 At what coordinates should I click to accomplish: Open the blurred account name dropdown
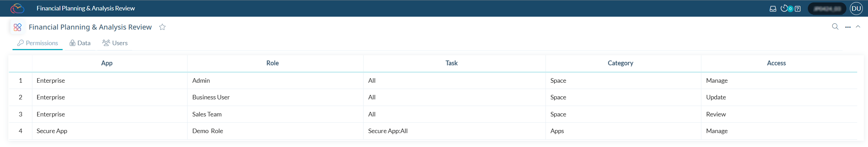click(x=827, y=9)
